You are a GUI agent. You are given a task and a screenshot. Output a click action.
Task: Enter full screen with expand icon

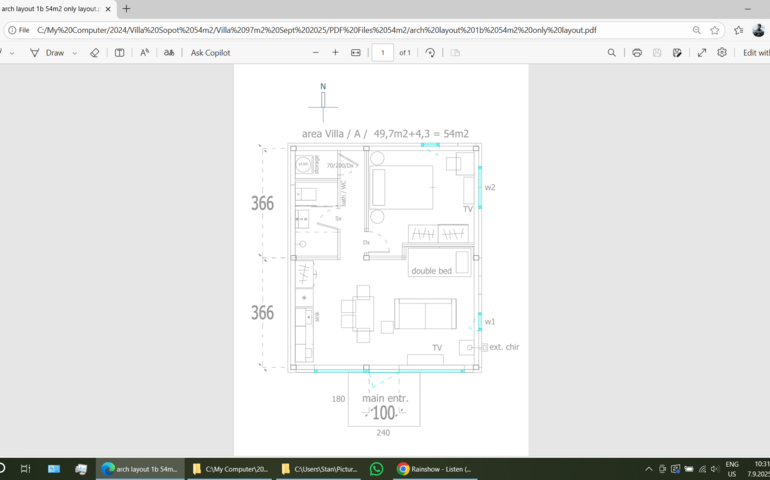coord(702,52)
